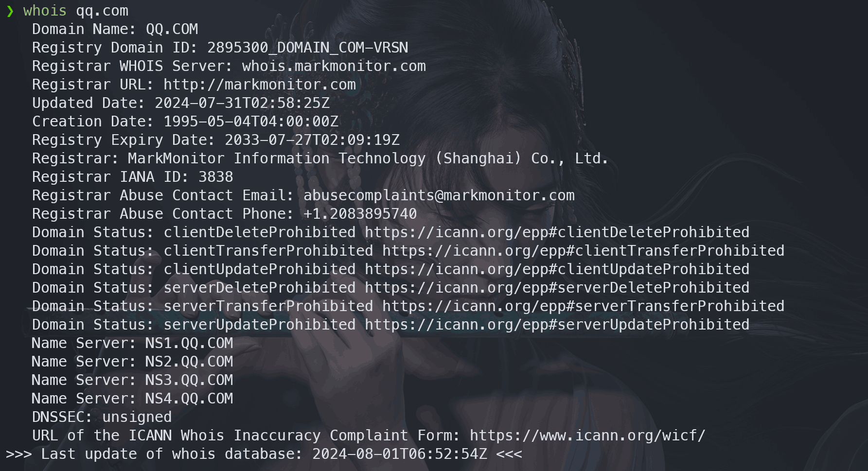Click the NS1.QQ.COM name server
The image size is (868, 471).
189,343
